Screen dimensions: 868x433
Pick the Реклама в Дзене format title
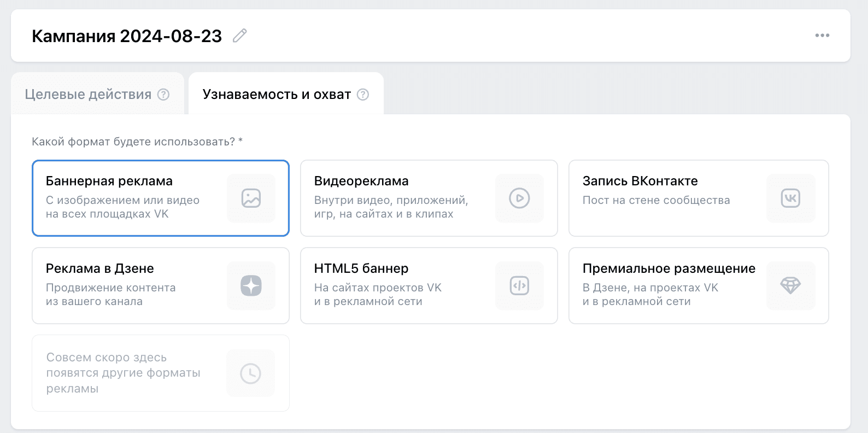(100, 268)
